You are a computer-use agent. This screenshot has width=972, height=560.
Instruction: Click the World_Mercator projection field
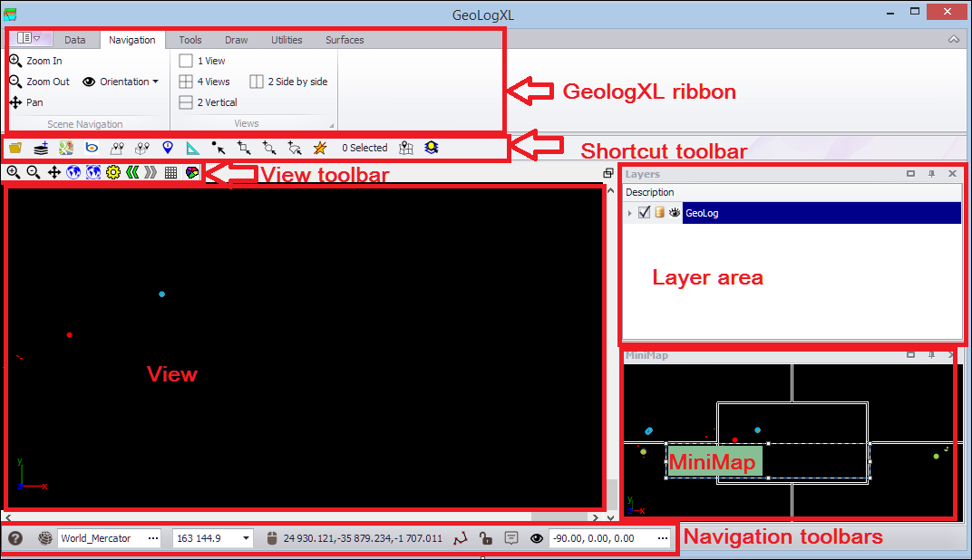[100, 538]
